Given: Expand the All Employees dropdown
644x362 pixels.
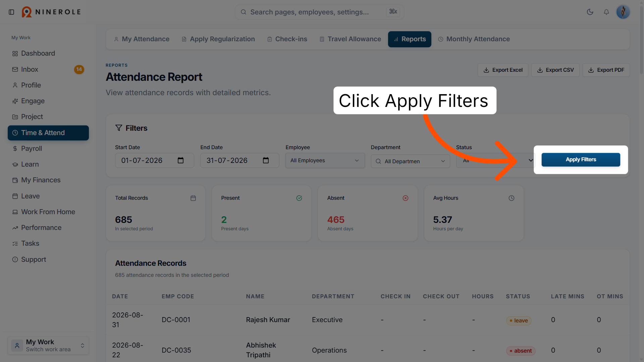Looking at the screenshot, I should click(x=325, y=161).
